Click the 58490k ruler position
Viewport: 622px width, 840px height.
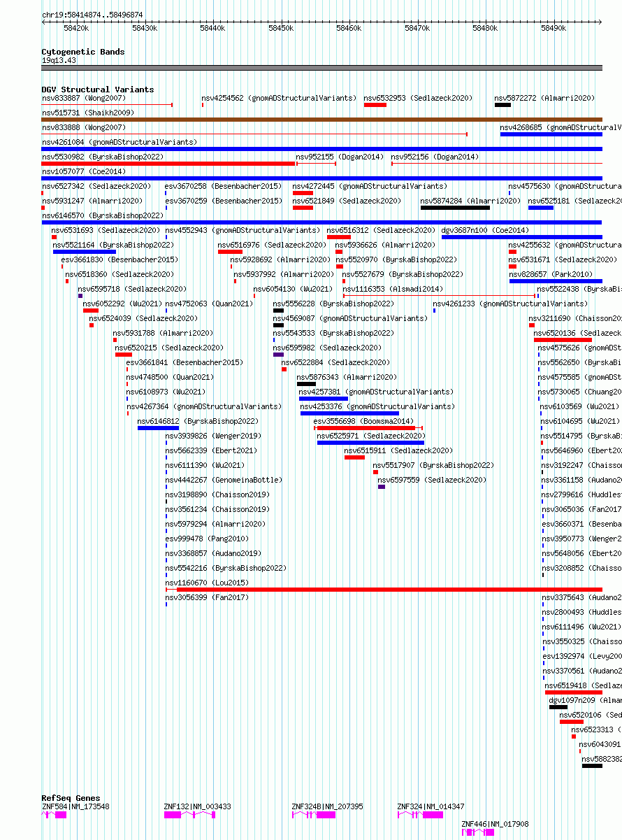(x=554, y=29)
